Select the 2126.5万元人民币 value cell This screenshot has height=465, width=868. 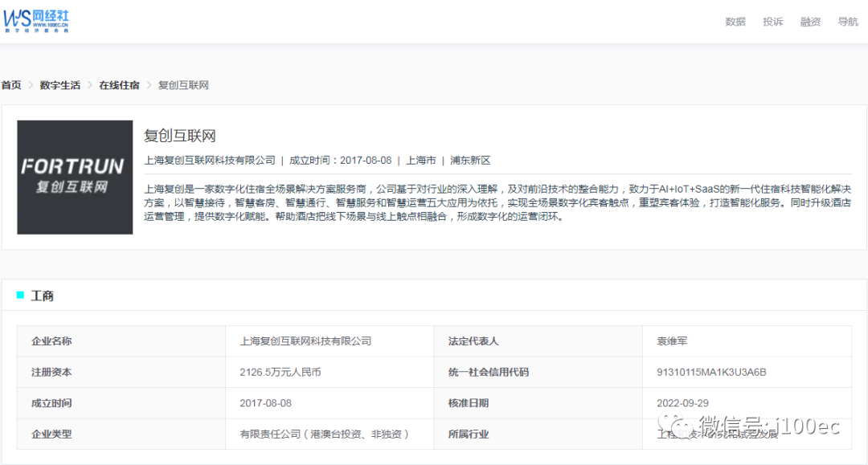pos(330,372)
